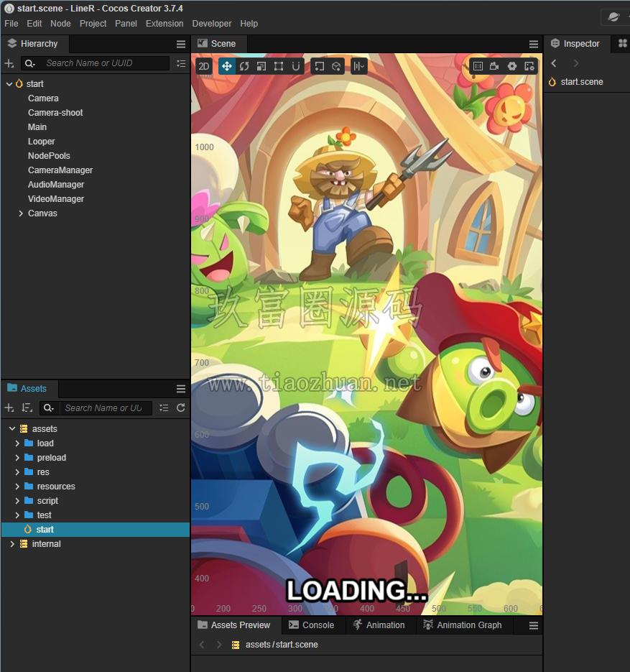Viewport: 630px width, 672px height.
Task: Select the Camera node
Action: (43, 98)
